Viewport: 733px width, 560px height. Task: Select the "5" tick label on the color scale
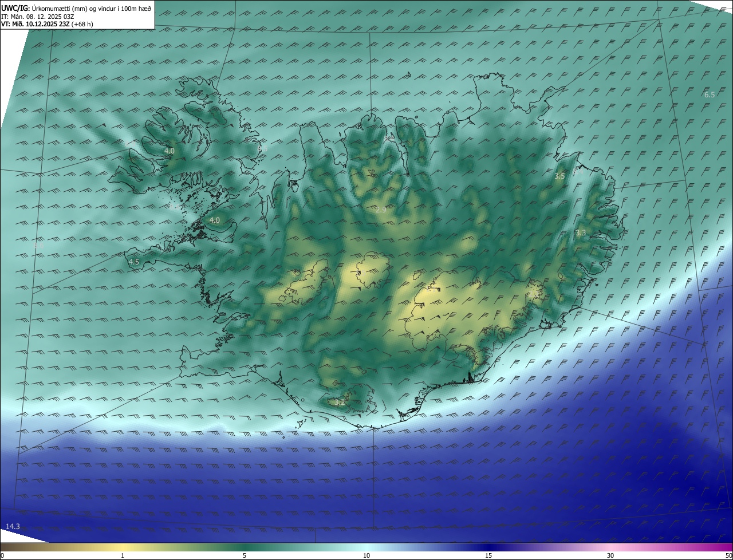[245, 555]
